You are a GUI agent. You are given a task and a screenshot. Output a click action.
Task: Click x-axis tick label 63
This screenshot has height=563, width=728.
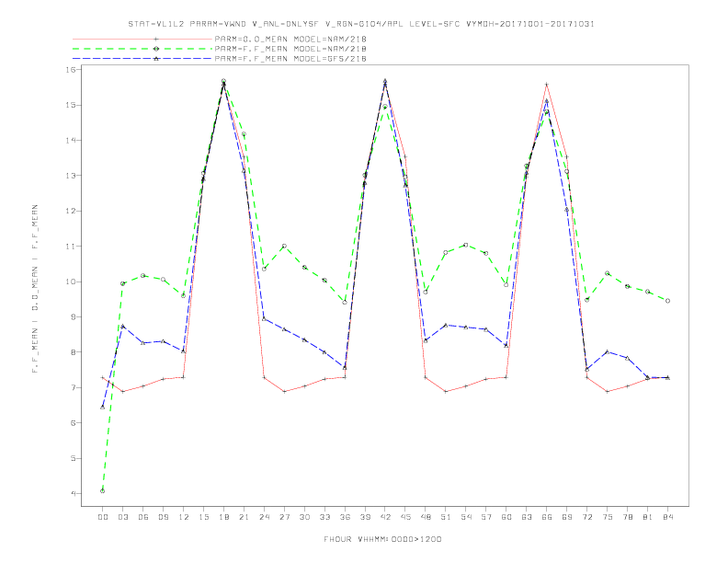527,517
